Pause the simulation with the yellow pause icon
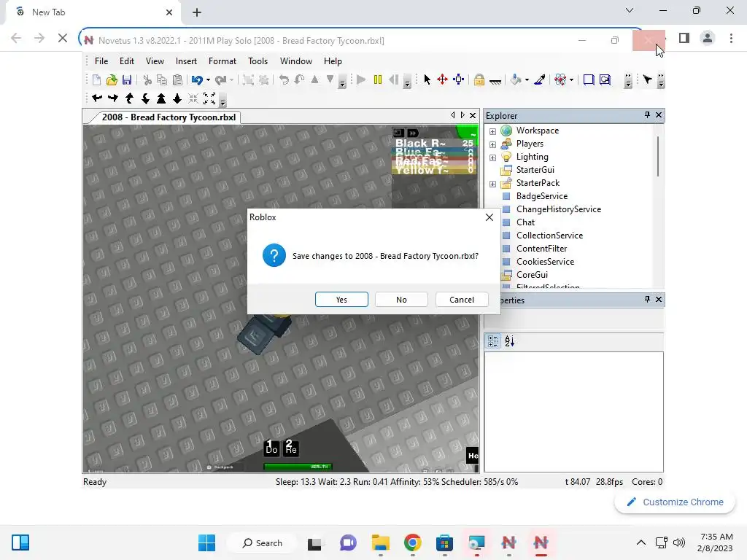Image resolution: width=747 pixels, height=560 pixels. [378, 79]
